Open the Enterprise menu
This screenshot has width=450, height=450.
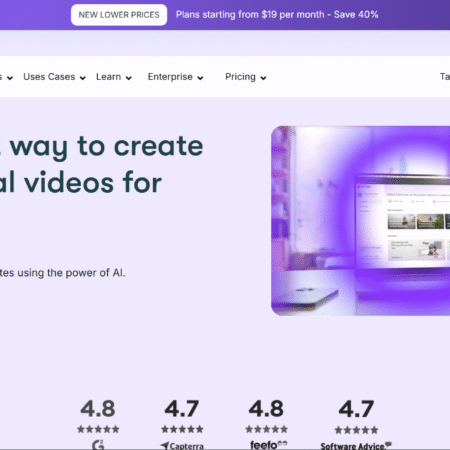click(170, 77)
